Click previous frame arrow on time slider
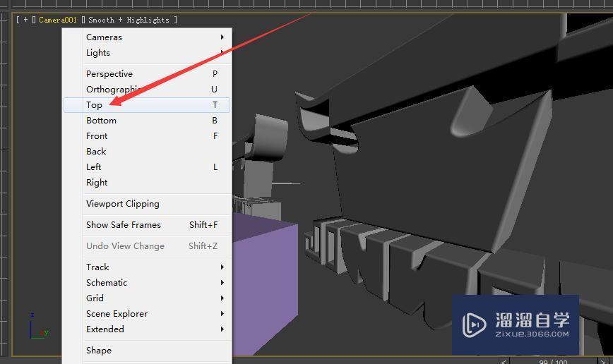The height and width of the screenshot is (364, 613). point(504,361)
